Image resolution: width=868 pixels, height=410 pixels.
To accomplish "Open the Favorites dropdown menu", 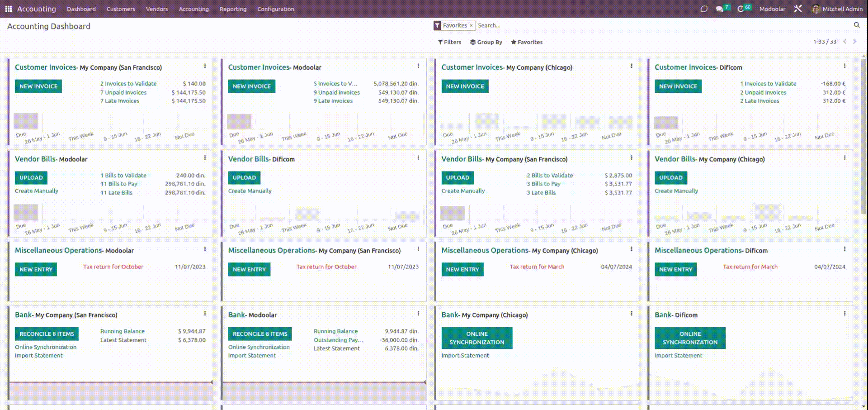I will pyautogui.click(x=526, y=42).
